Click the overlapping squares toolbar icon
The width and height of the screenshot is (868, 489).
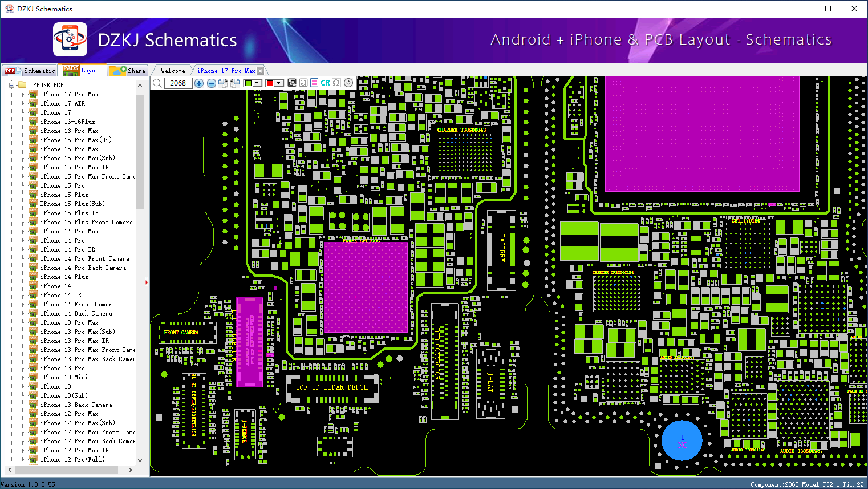click(292, 83)
